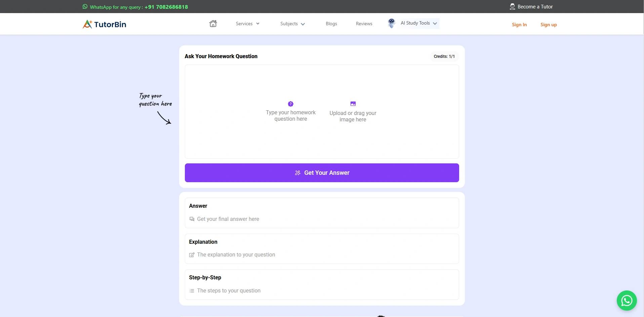The height and width of the screenshot is (317, 644).
Task: Open the Reviews section
Action: [x=364, y=24]
